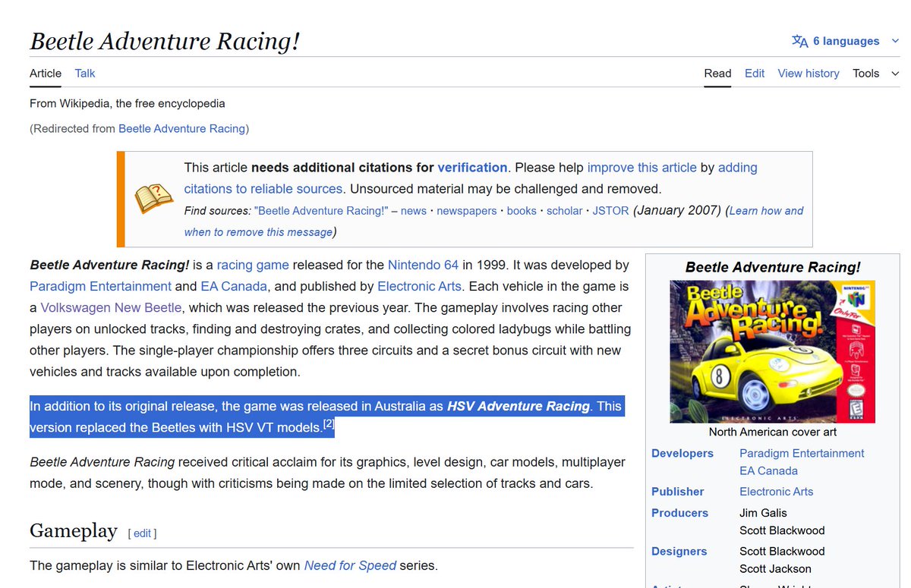Click the Producers infobox label
The width and height of the screenshot is (911, 588).
tap(679, 513)
